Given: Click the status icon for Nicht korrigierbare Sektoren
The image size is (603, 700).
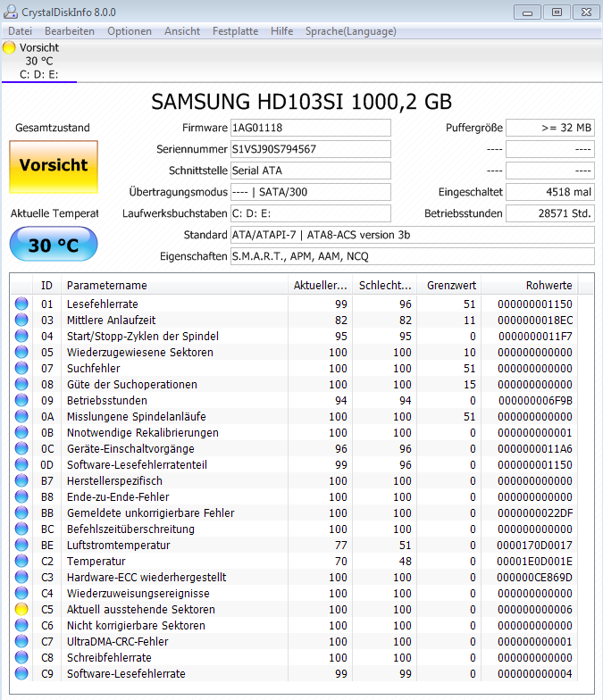Looking at the screenshot, I should 21,625.
